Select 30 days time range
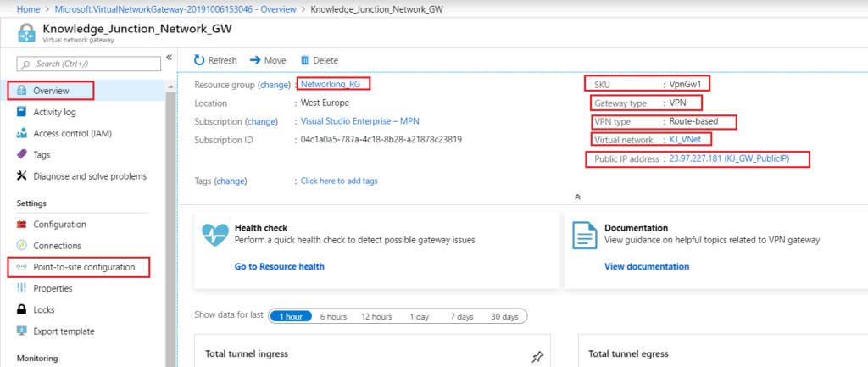Screen dimensions: 868x367 tap(504, 317)
